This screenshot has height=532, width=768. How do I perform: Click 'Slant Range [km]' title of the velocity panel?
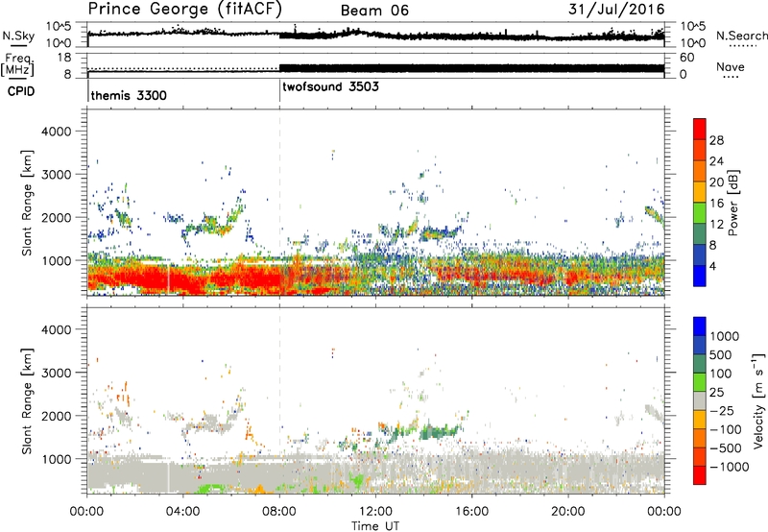[27, 400]
